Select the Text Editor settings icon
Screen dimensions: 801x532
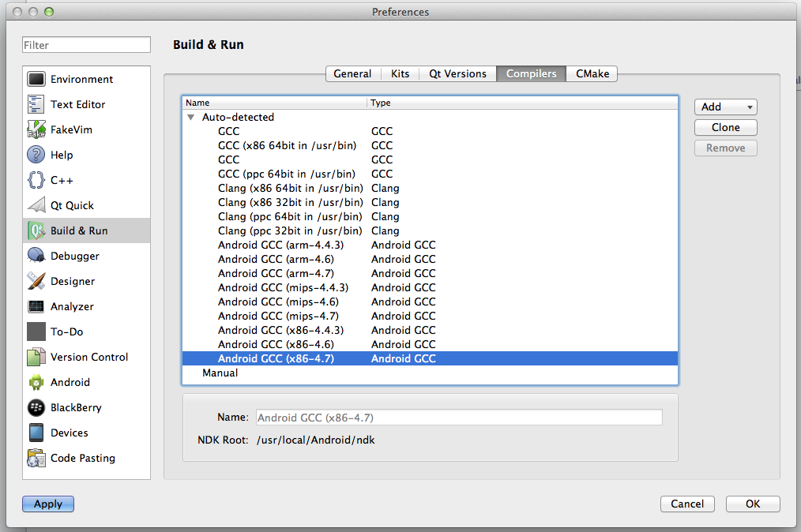pos(35,104)
